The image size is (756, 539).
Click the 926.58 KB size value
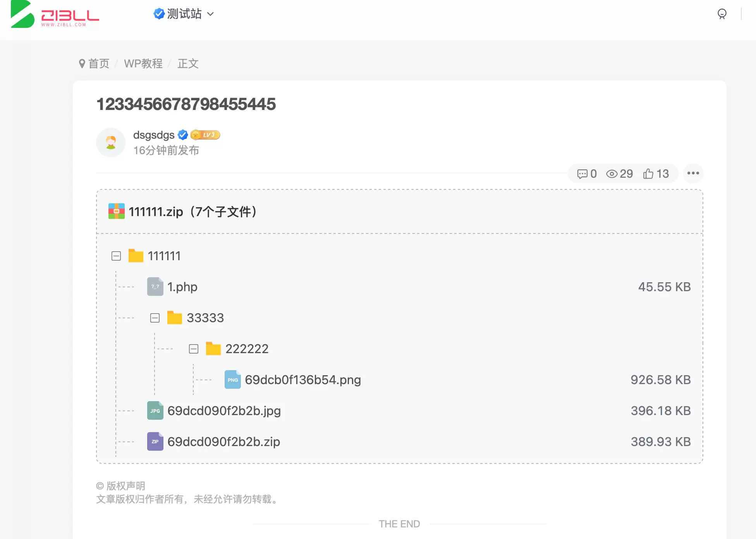(661, 380)
